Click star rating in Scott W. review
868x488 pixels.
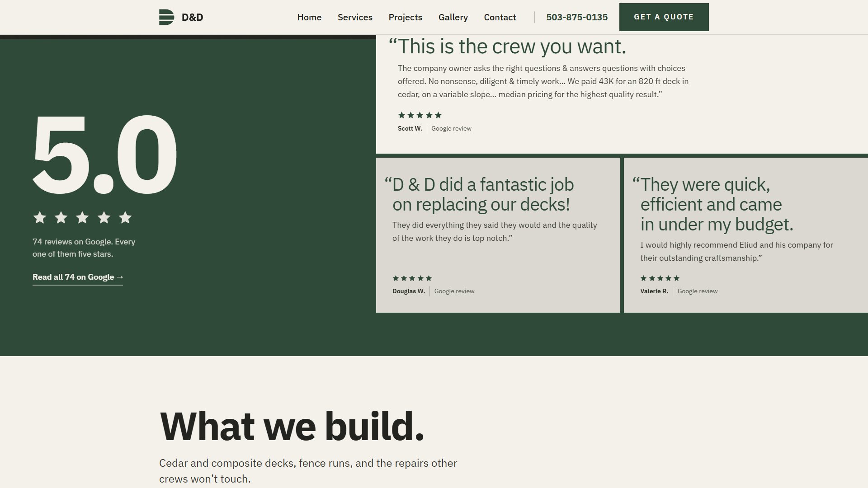point(420,115)
